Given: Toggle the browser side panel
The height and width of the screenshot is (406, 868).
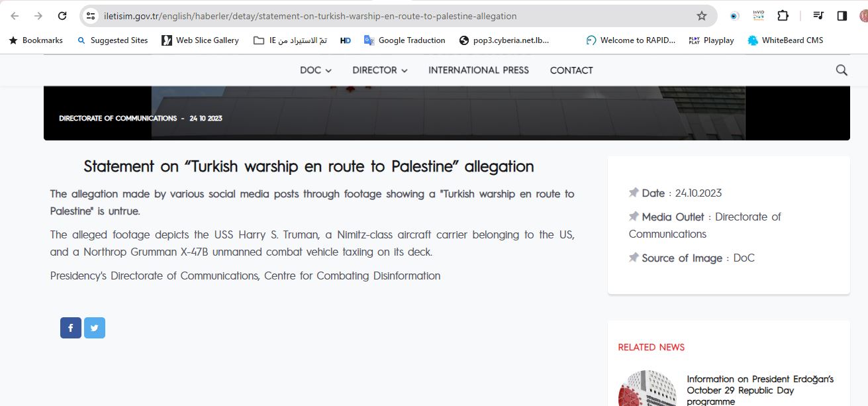Looking at the screenshot, I should pyautogui.click(x=842, y=16).
